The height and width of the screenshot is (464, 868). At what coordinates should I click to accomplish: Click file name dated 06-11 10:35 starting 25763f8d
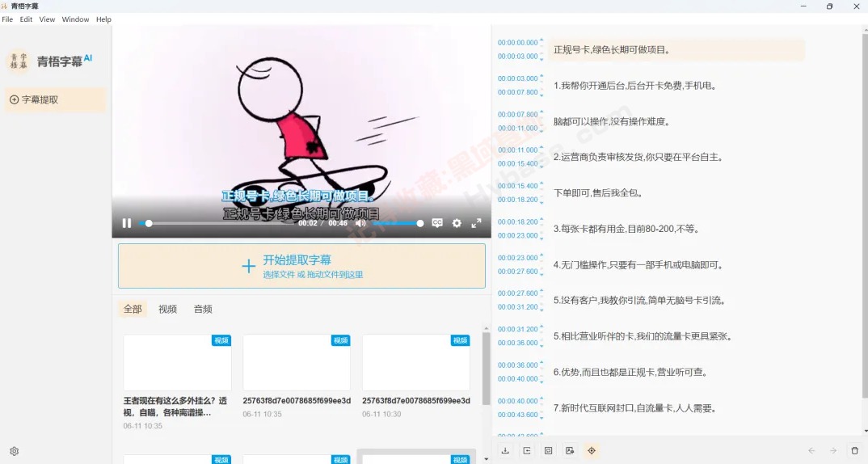pyautogui.click(x=297, y=400)
